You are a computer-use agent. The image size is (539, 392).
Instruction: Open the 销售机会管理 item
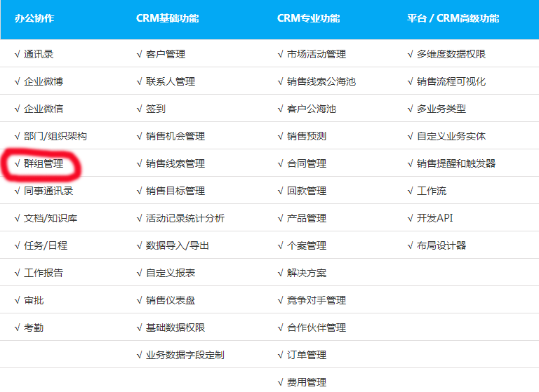175,136
